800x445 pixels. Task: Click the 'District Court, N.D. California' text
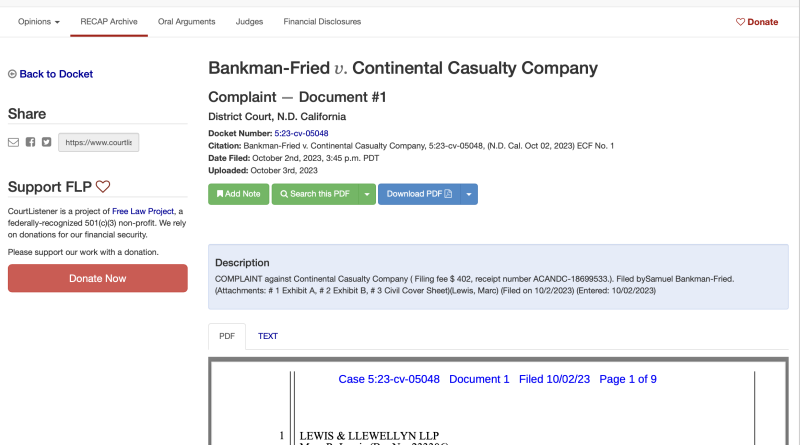(277, 117)
